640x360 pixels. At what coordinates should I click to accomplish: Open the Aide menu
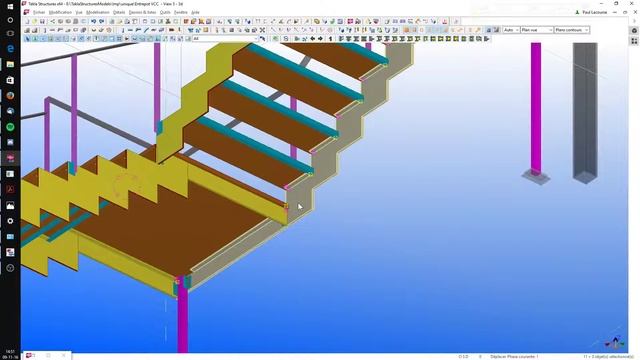coord(195,12)
